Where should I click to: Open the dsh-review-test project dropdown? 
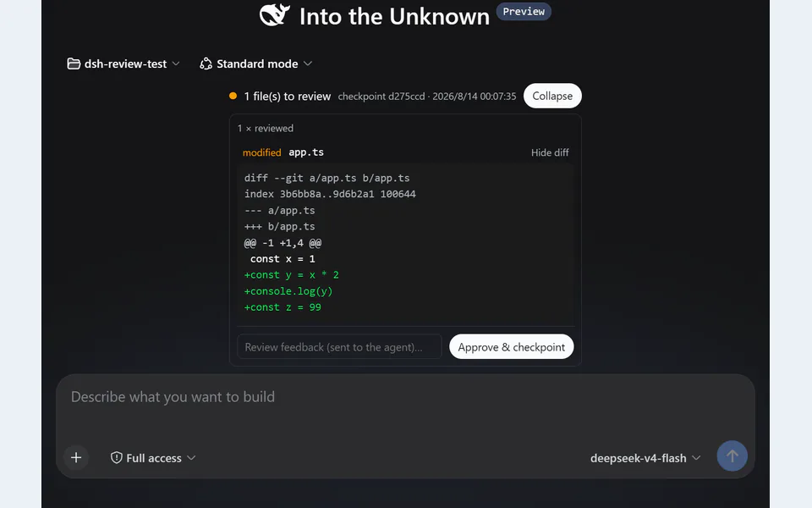123,63
